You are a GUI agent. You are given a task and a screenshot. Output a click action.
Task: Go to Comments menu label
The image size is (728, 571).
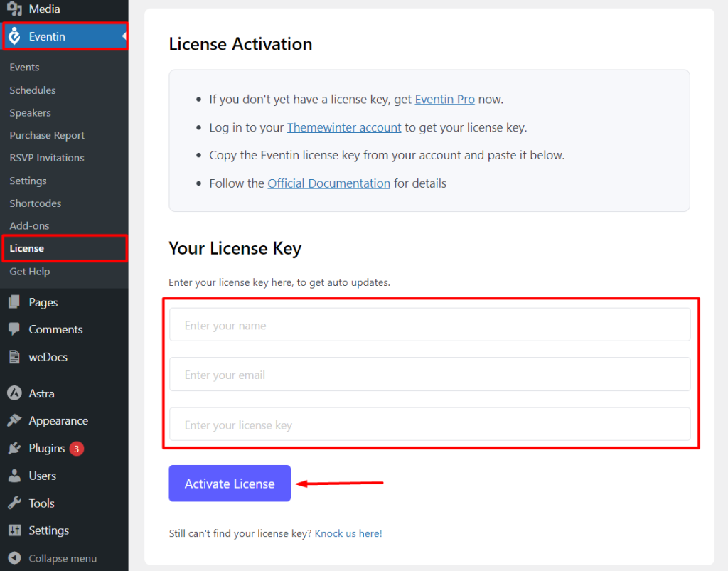pos(55,329)
